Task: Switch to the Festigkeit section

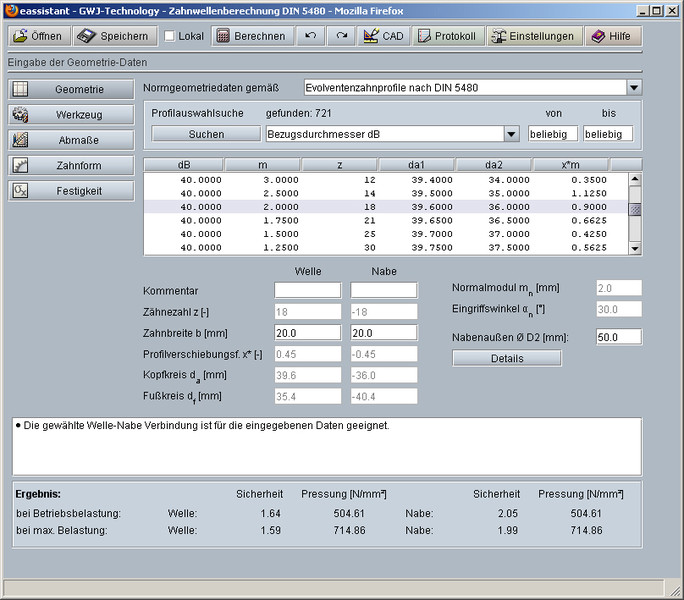Action: click(71, 190)
